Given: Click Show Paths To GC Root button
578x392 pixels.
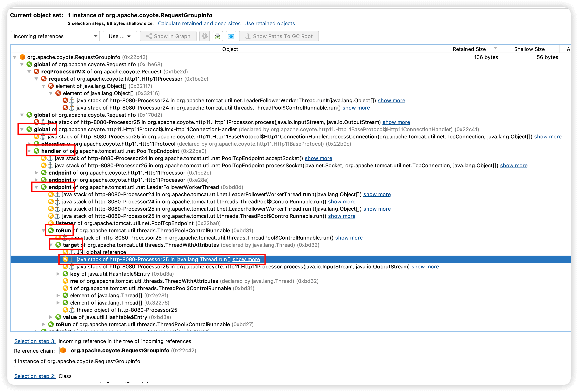Looking at the screenshot, I should pos(279,36).
